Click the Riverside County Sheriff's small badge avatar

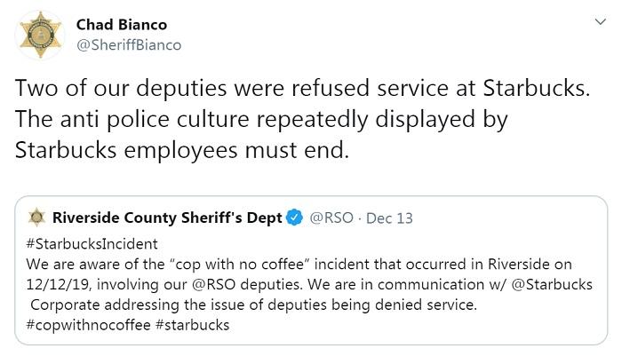tap(37, 218)
